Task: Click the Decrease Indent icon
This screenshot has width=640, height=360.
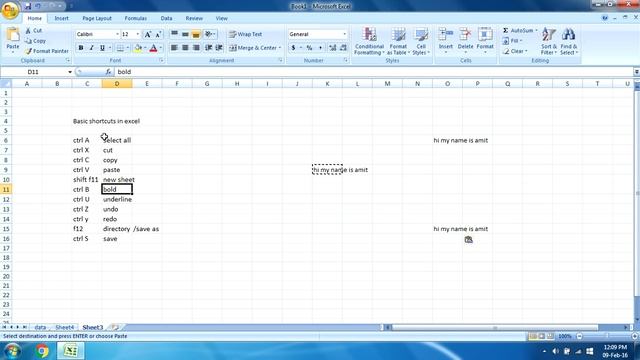Action: [x=209, y=48]
